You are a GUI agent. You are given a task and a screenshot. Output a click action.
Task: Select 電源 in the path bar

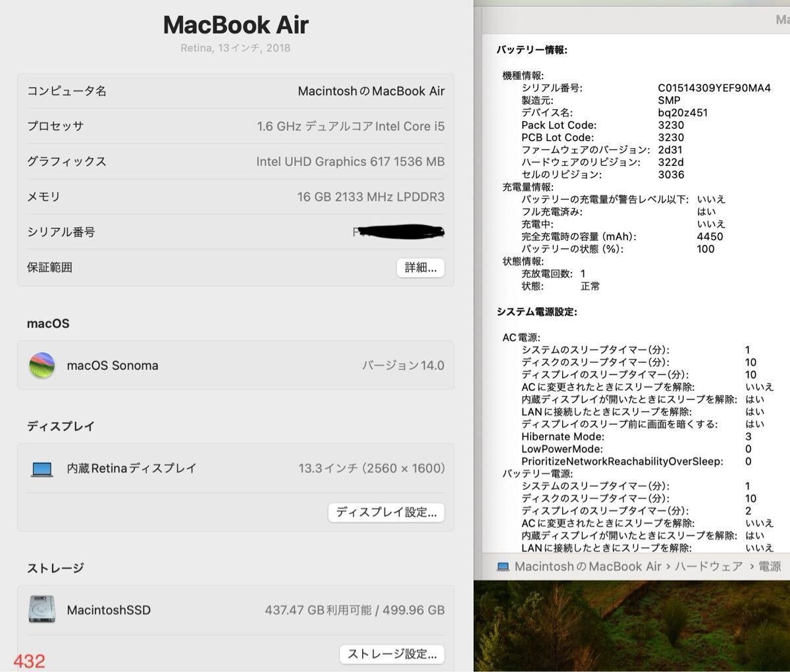pyautogui.click(x=770, y=567)
